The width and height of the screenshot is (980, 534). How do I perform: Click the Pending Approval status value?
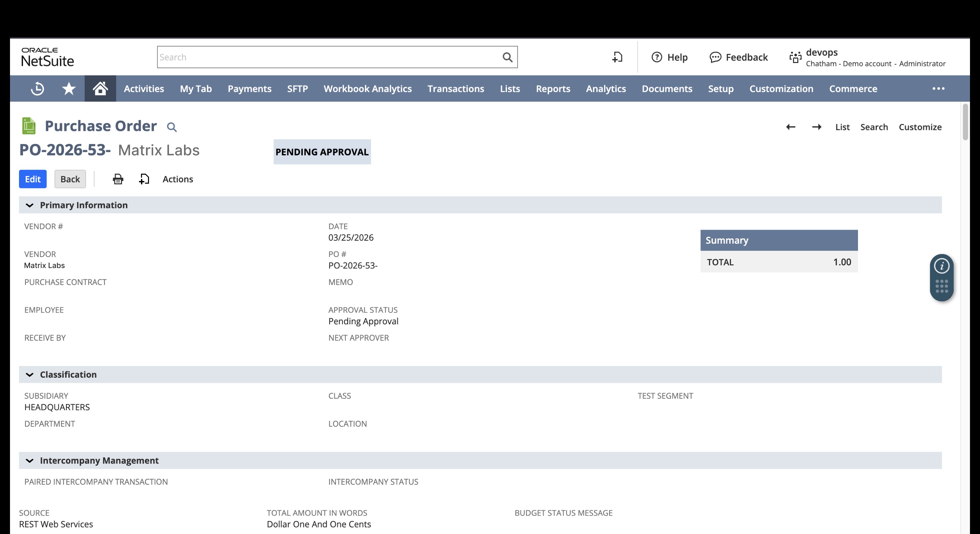tap(363, 321)
